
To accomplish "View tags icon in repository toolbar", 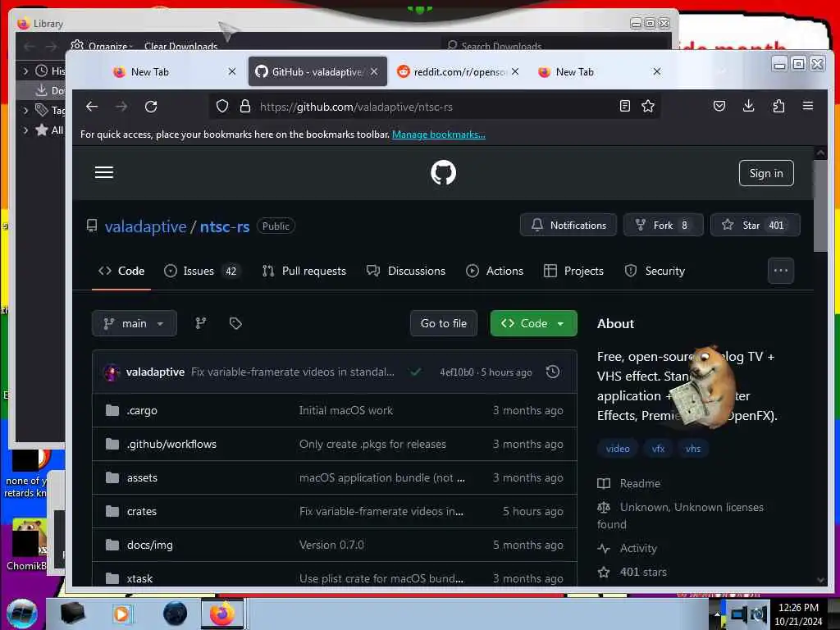I will [235, 323].
